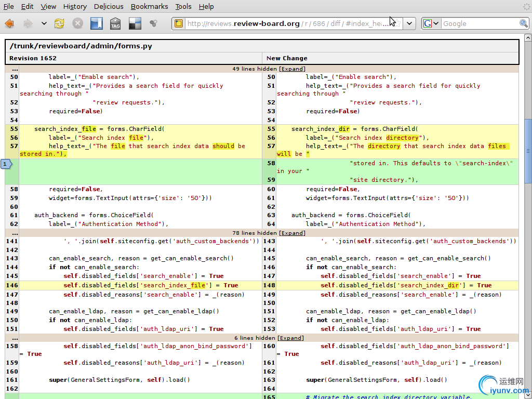
Task: Click the checkered Delicious logo icon
Action: coord(135,23)
